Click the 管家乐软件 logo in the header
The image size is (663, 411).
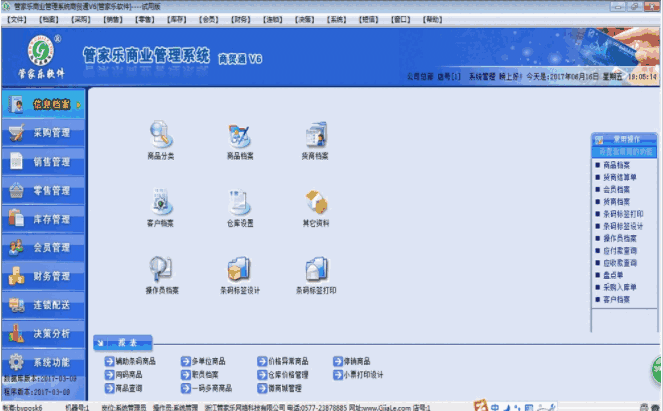[x=41, y=57]
